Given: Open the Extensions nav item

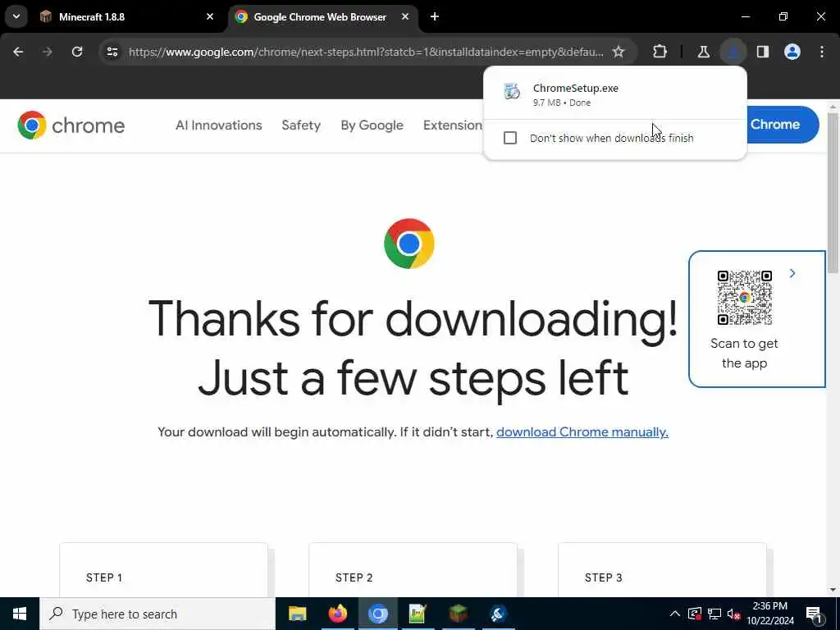Looking at the screenshot, I should click(x=453, y=125).
